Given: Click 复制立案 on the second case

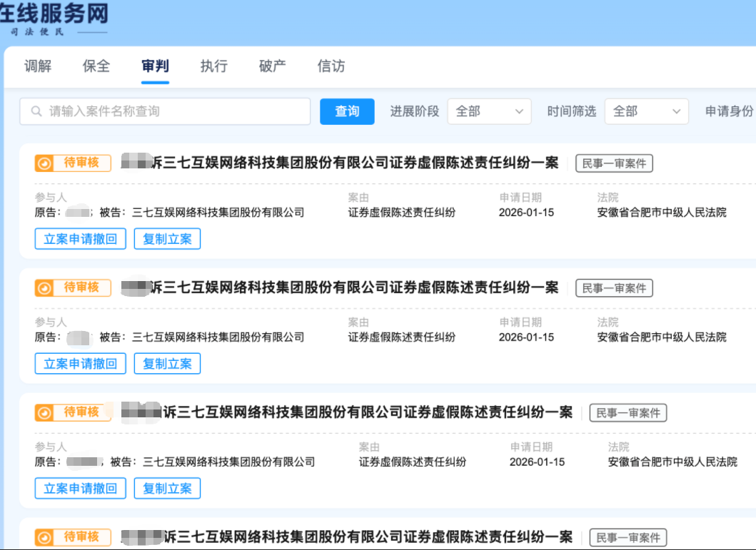Looking at the screenshot, I should 167,363.
